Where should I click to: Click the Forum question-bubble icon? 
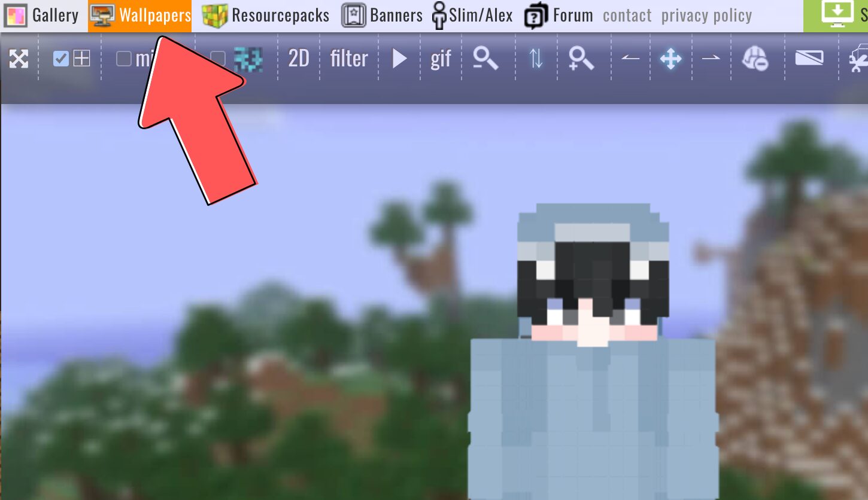(x=536, y=16)
